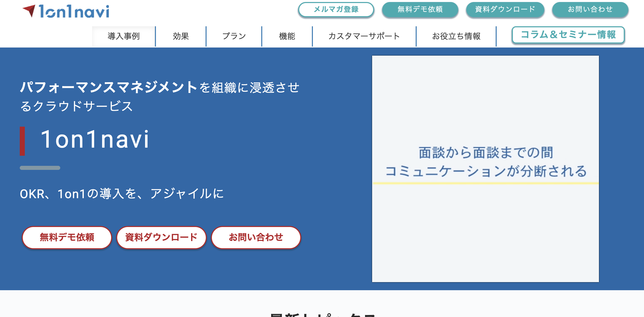644x317 pixels.
Task: Click the 面談から面談までの間 slide image
Action: (485, 169)
